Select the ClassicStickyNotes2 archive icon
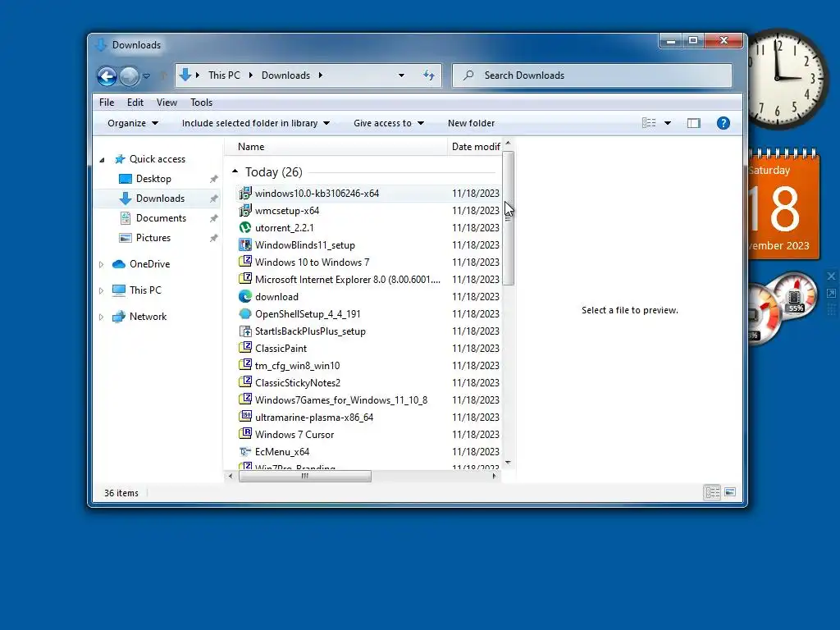The width and height of the screenshot is (840, 630). [x=244, y=382]
